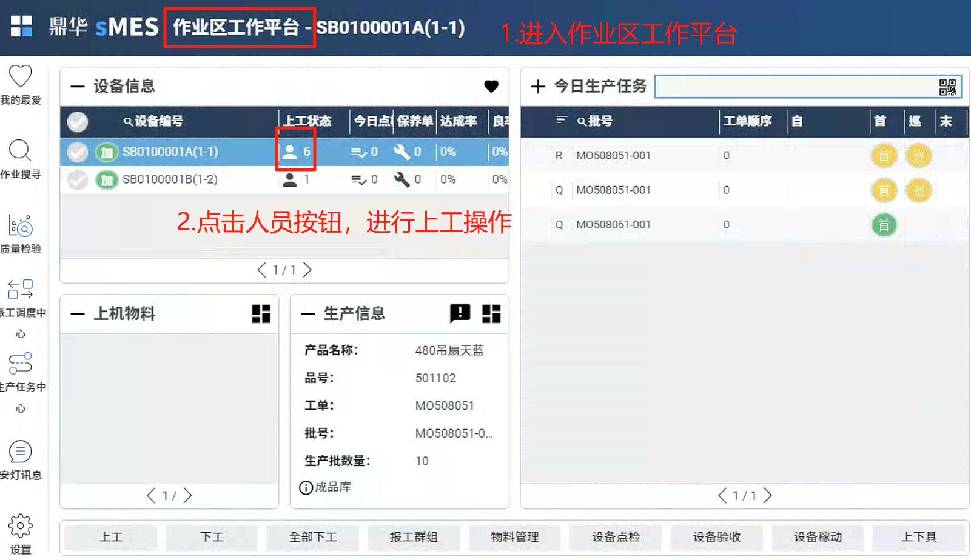
Task: Collapse the 设备信息 panel
Action: (77, 87)
